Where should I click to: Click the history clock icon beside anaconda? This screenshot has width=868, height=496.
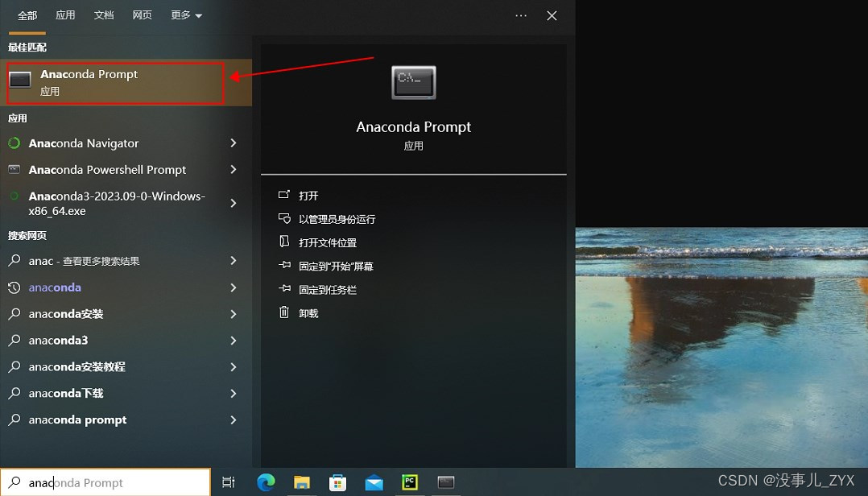pos(14,287)
